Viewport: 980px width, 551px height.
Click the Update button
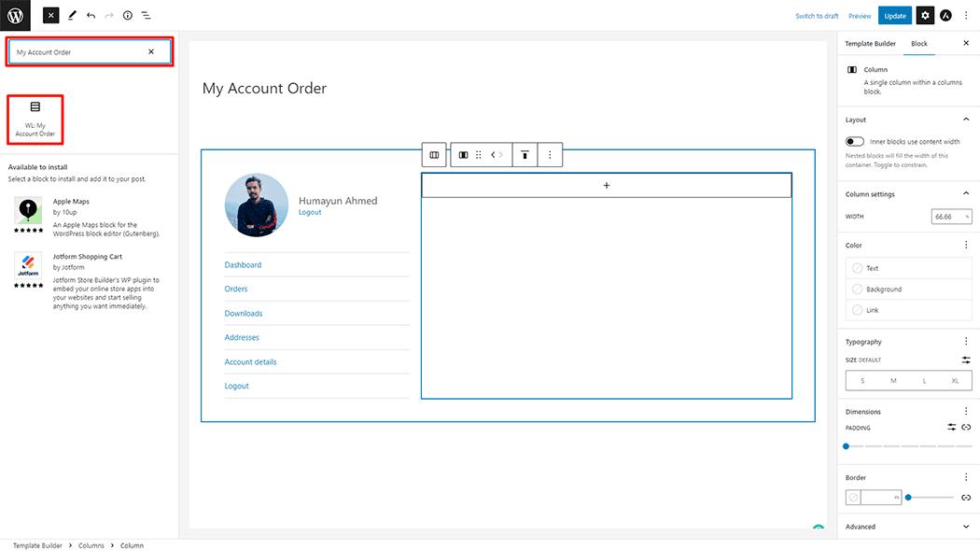[894, 15]
